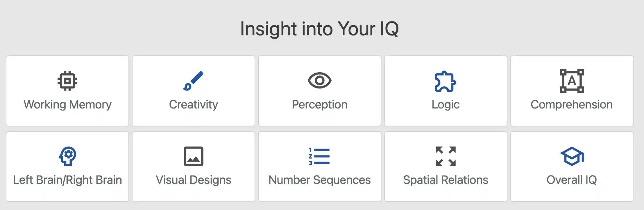The height and width of the screenshot is (210, 644).
Task: Open the Working Memory label link
Action: 67,105
